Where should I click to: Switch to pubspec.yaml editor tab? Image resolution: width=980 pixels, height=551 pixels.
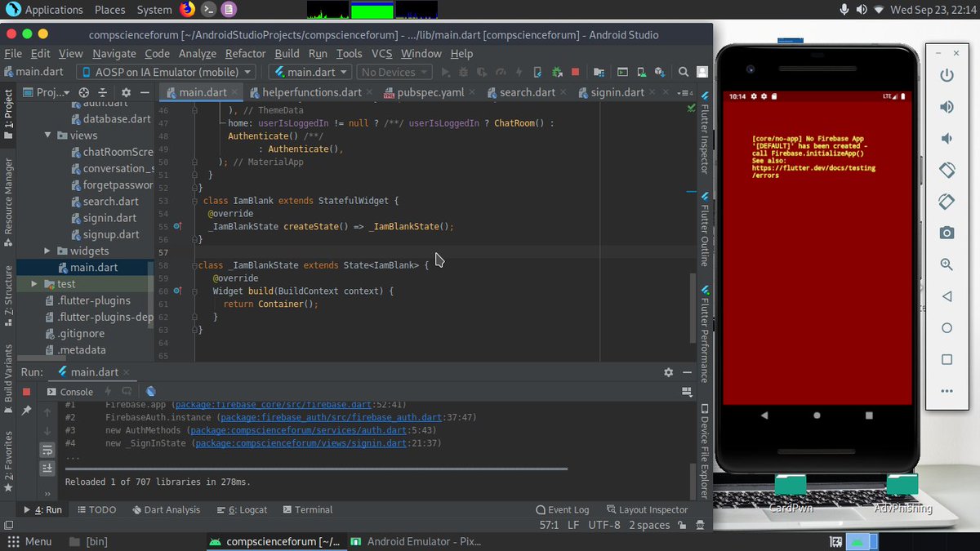click(x=430, y=92)
